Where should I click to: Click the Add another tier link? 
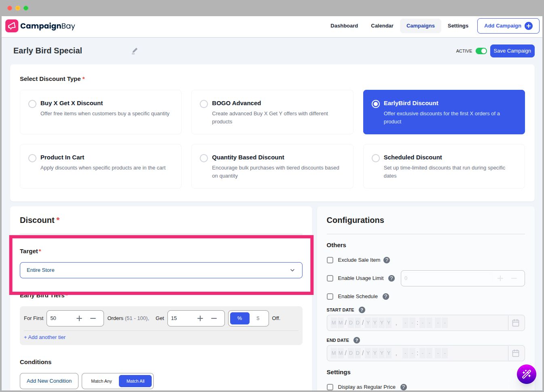point(45,337)
